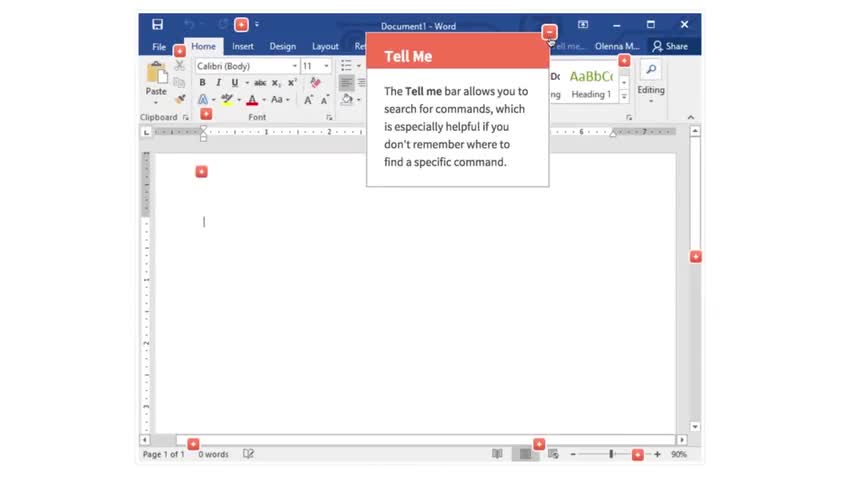This screenshot has width=848, height=480.
Task: Toggle Italic formatting
Action: (x=218, y=83)
